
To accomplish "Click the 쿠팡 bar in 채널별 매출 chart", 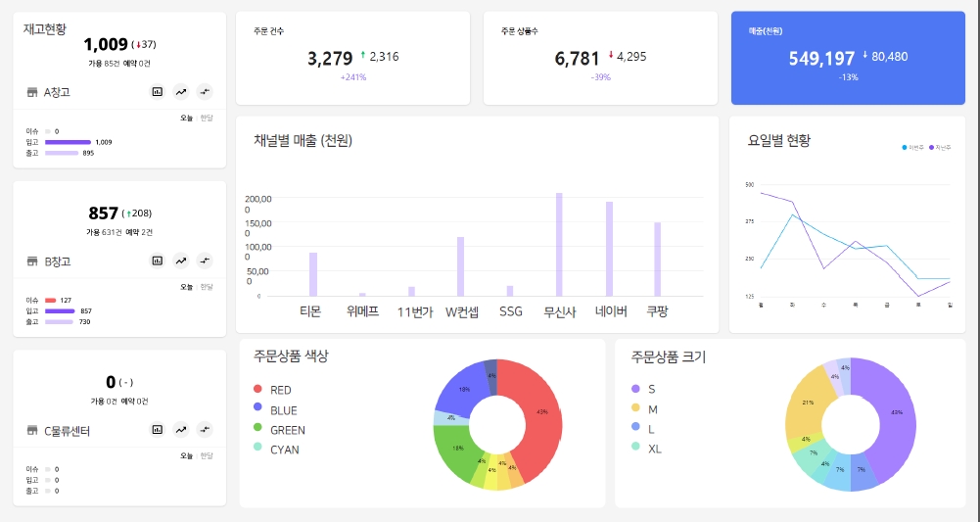I will [658, 260].
